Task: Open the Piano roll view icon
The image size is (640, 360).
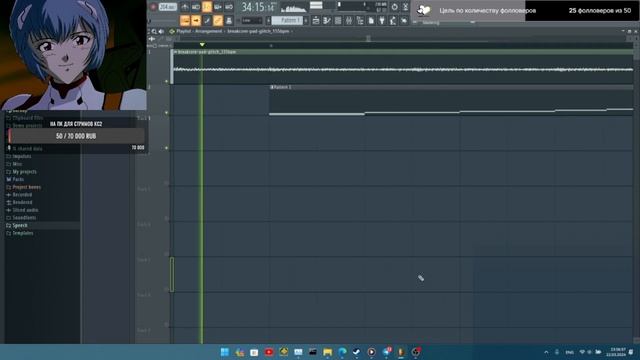Action: [x=327, y=20]
